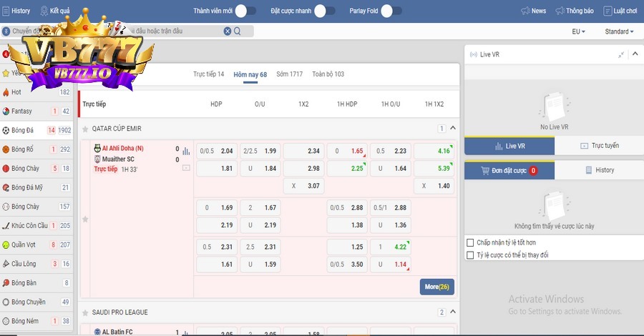Select Bóng Rổ basketball icon

pyautogui.click(x=6, y=149)
